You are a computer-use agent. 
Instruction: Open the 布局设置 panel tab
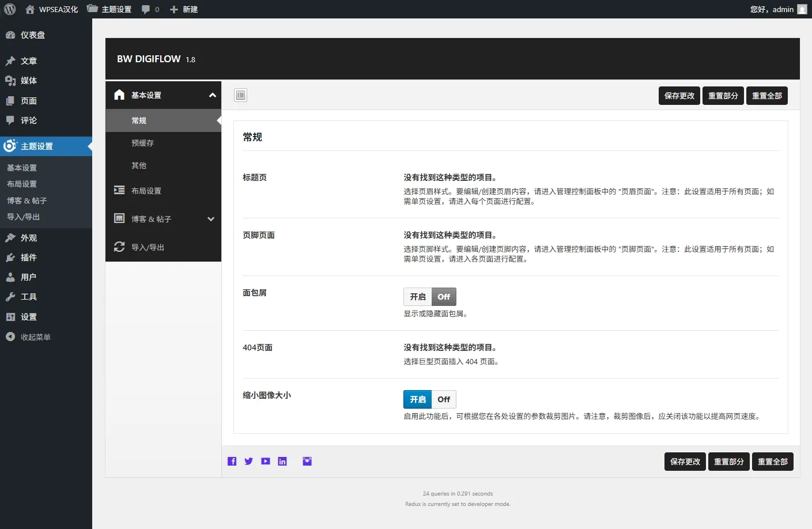click(x=146, y=191)
